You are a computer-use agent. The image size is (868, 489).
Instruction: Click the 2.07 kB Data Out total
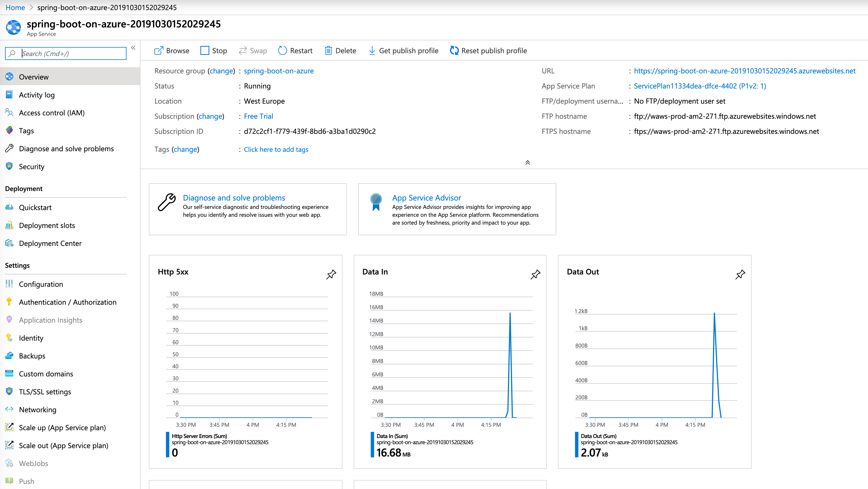(594, 453)
